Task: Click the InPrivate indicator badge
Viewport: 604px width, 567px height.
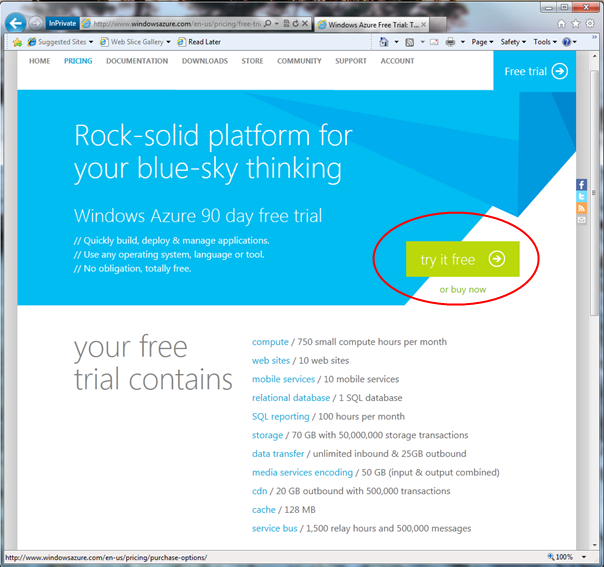Action: click(x=62, y=23)
